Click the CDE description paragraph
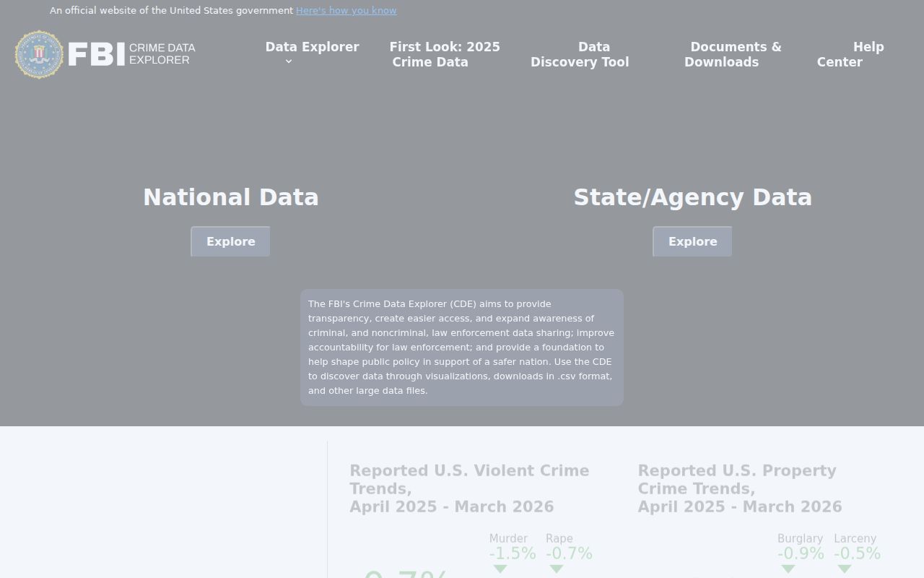 pos(462,348)
